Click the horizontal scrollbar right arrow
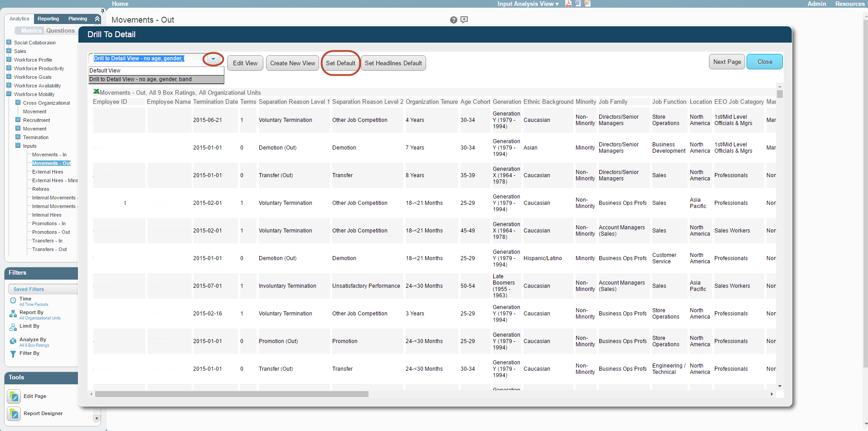868x431 pixels. tap(771, 394)
